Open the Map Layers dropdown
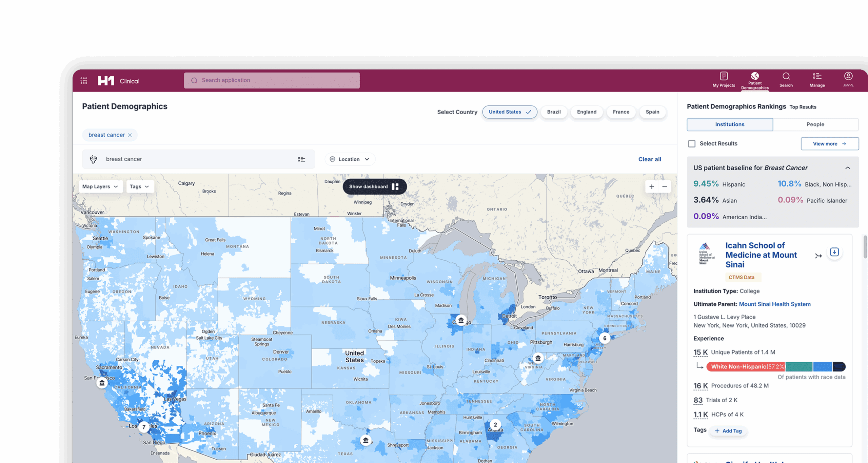868x463 pixels. click(x=100, y=187)
